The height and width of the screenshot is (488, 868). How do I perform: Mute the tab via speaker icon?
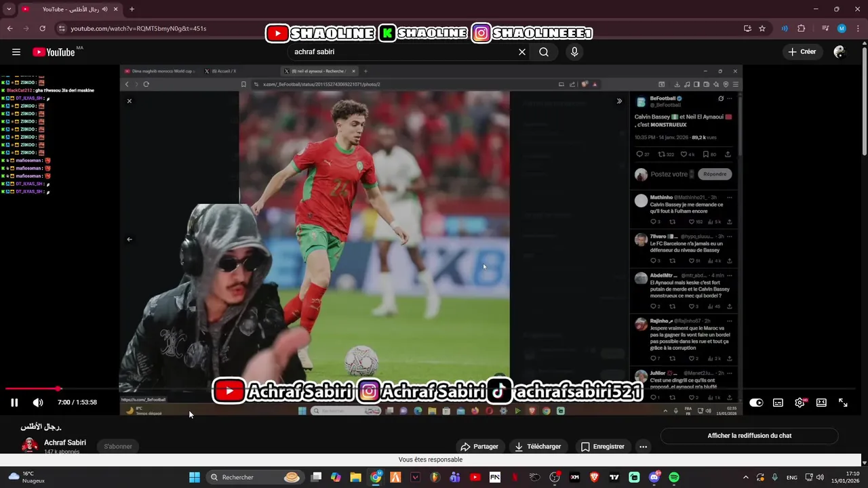105,9
